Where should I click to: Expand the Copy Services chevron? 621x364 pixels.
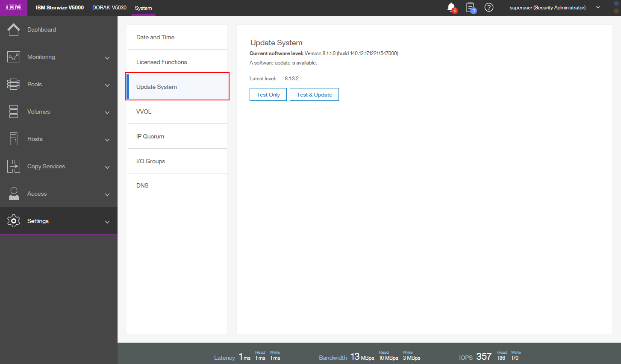pos(107,167)
